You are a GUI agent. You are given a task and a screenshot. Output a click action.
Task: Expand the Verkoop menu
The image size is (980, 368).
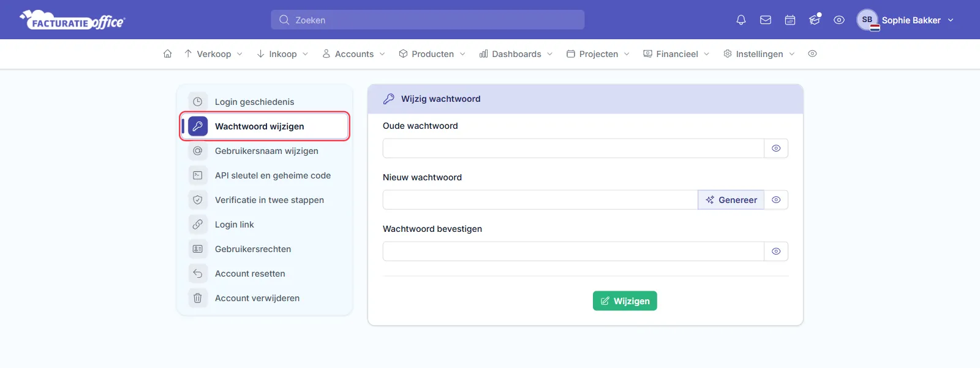213,54
